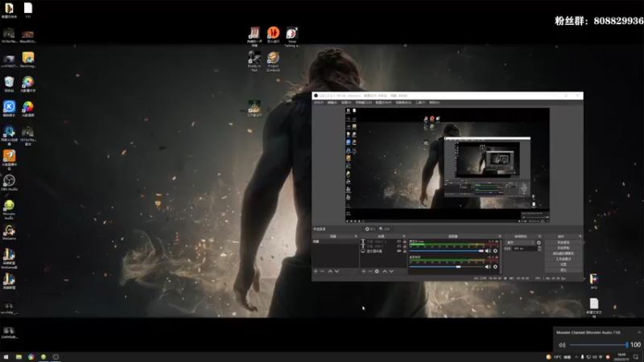Open the Profile menu in OBS
The image size is (644, 362).
(x=384, y=103)
